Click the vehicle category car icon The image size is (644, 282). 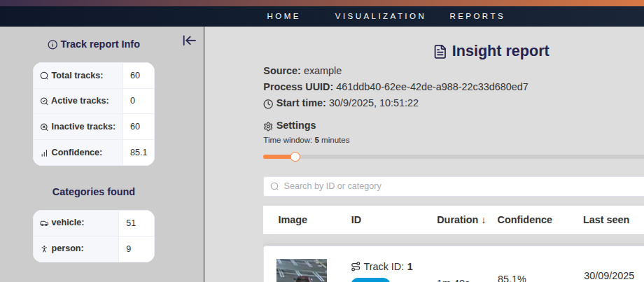point(44,223)
